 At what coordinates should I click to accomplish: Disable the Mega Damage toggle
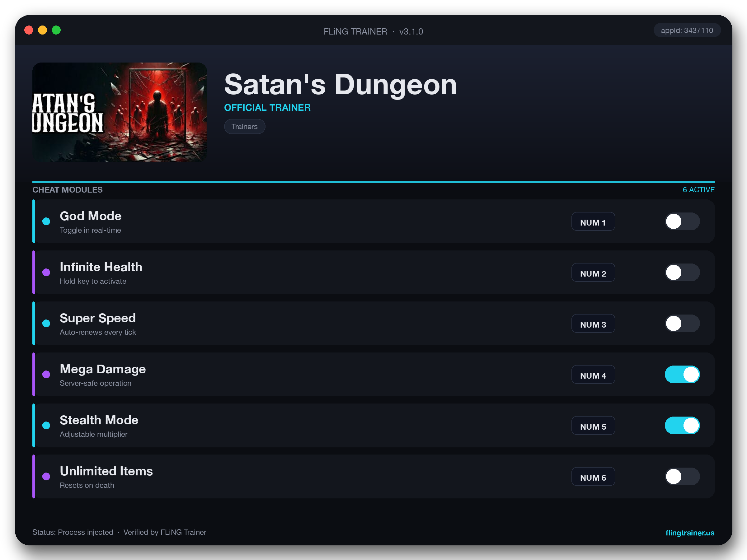[x=682, y=374]
